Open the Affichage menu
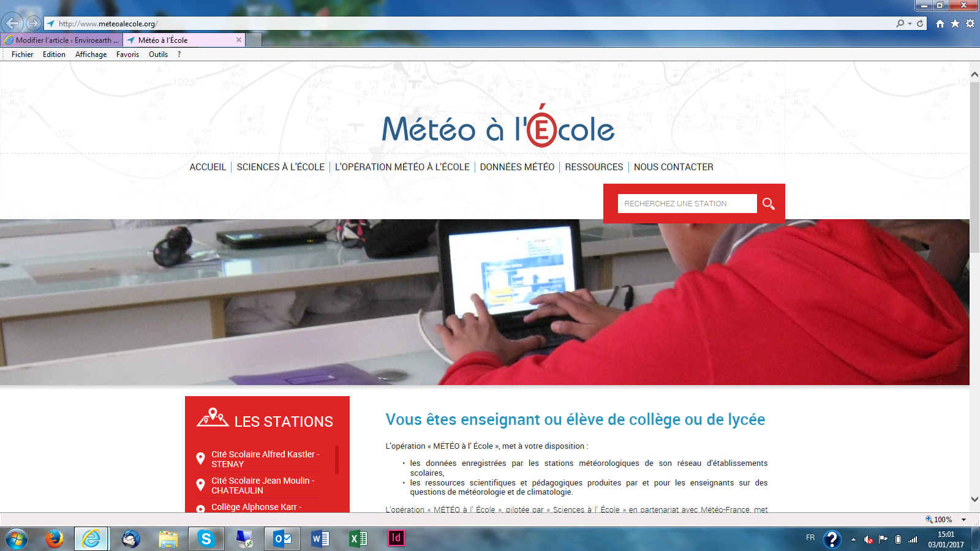The width and height of the screenshot is (980, 551). point(91,54)
